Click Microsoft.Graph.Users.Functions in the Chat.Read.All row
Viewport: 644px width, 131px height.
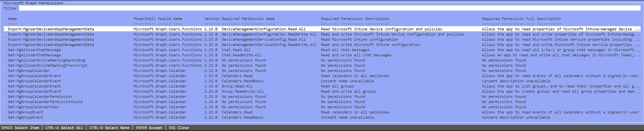pyautogui.click(x=168, y=50)
